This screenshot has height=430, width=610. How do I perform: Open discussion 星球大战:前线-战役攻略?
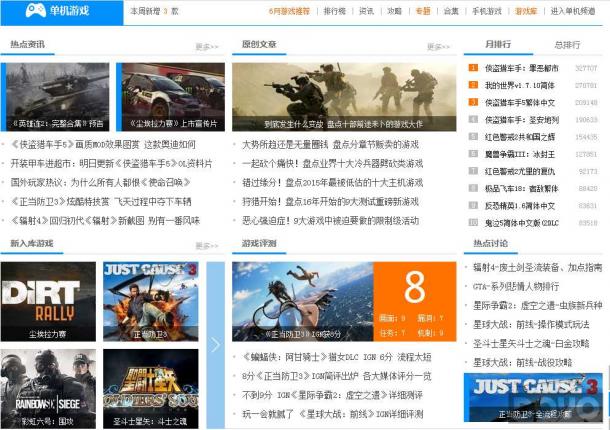522,363
